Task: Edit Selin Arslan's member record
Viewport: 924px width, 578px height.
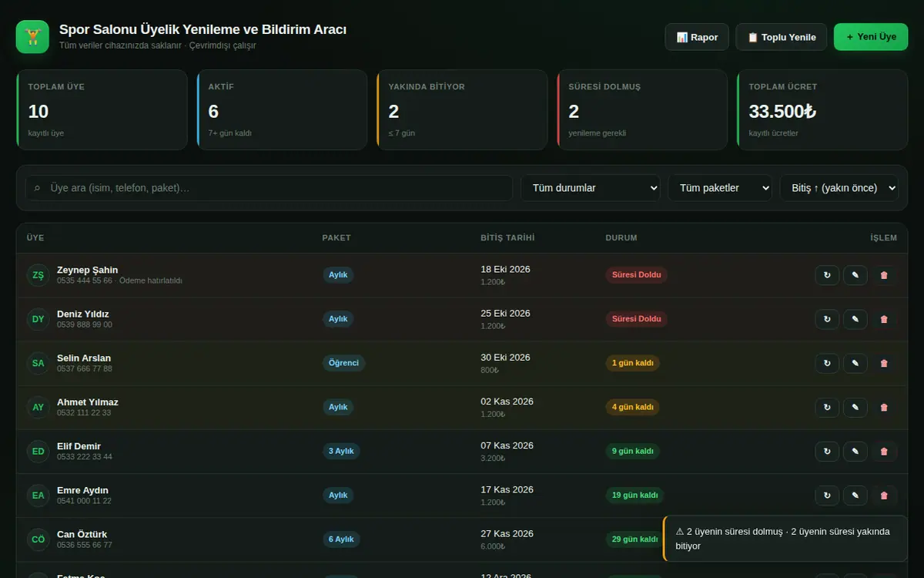Action: pyautogui.click(x=855, y=363)
